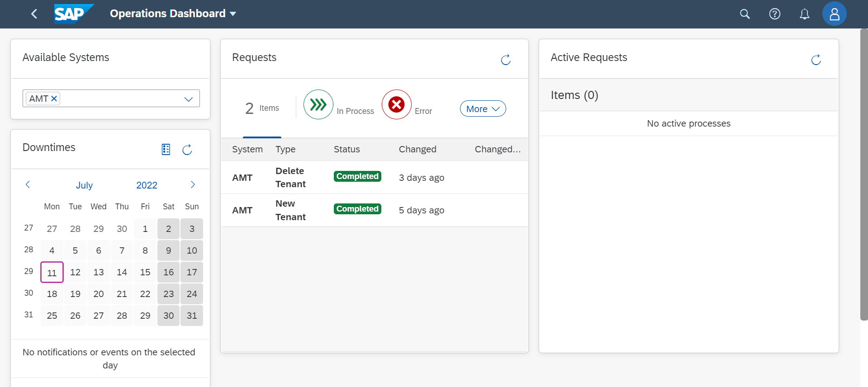
Task: Open the user profile avatar
Action: pyautogui.click(x=834, y=14)
